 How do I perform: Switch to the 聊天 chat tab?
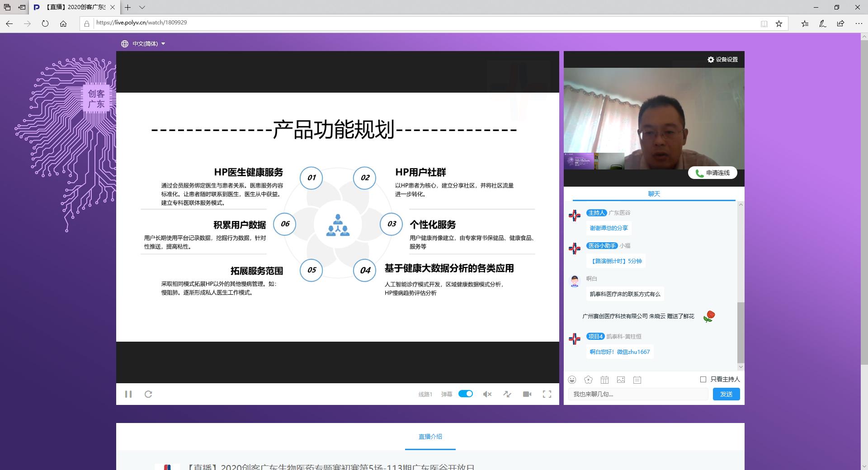[654, 193]
